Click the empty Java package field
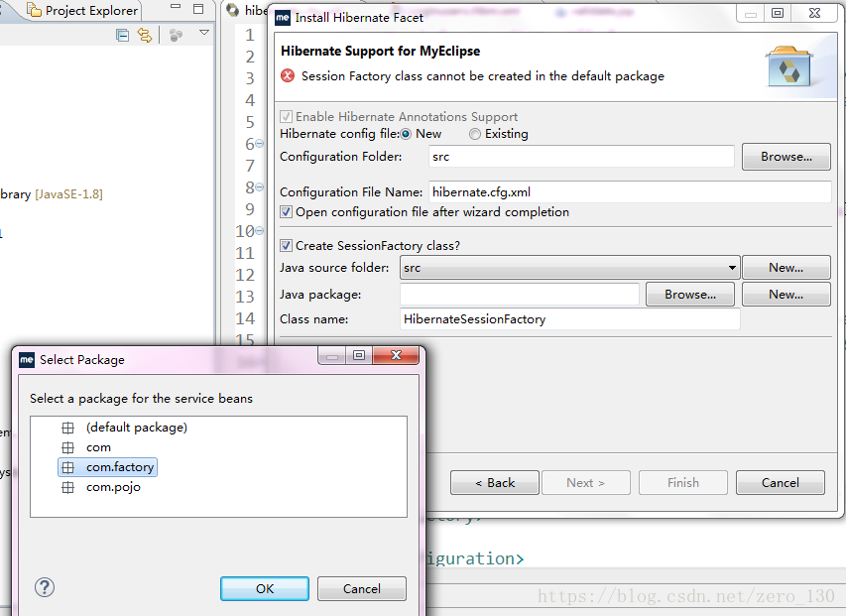Screen dimensions: 846x616 (x=520, y=295)
